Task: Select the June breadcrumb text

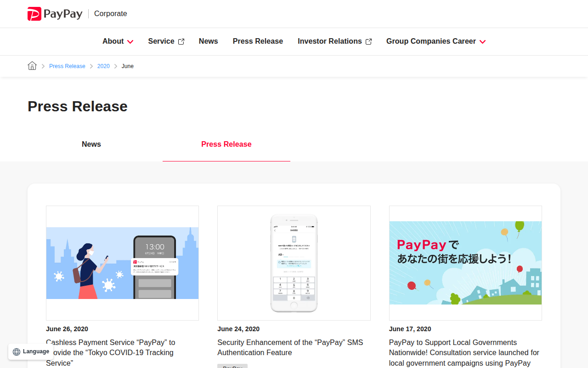Action: click(x=128, y=66)
